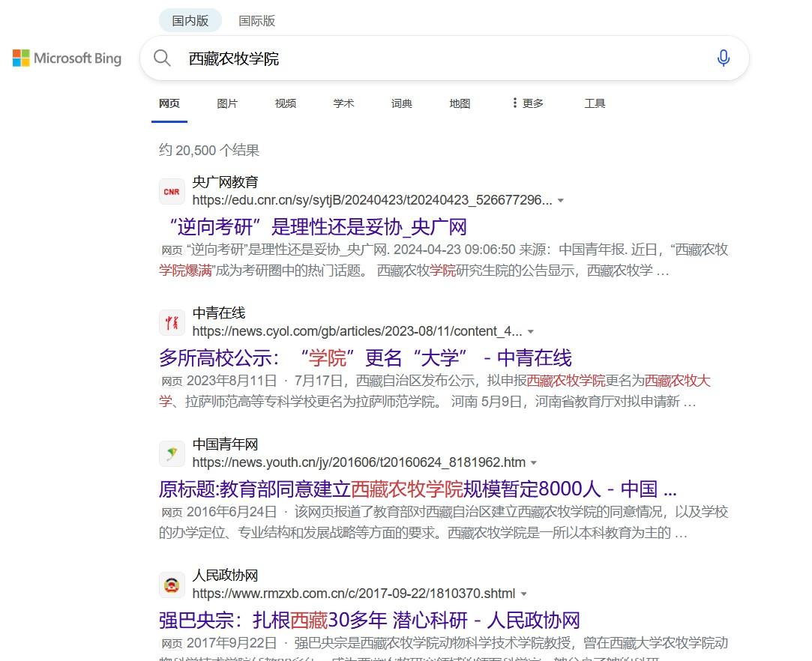
Task: Click the news.youth.cn URL link
Action: (x=359, y=462)
